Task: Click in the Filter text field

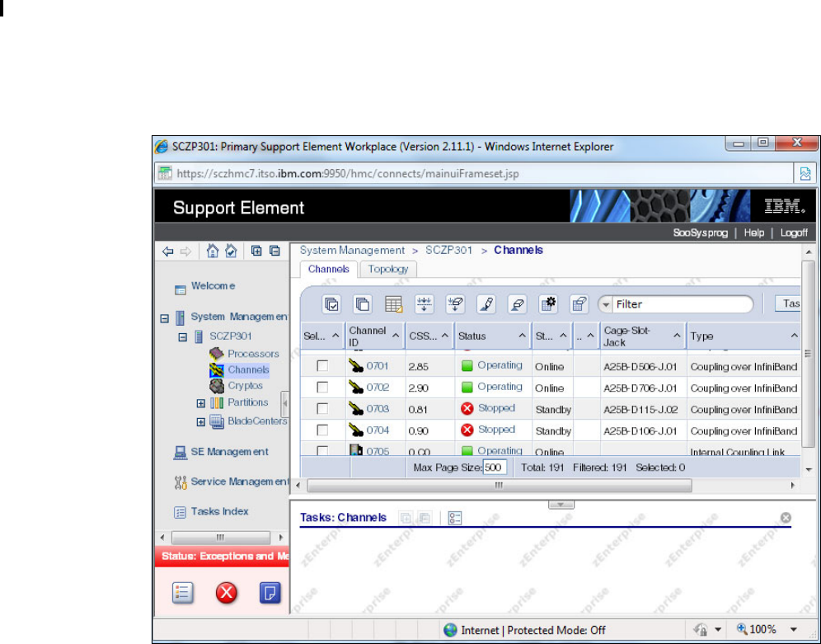Action: (681, 304)
